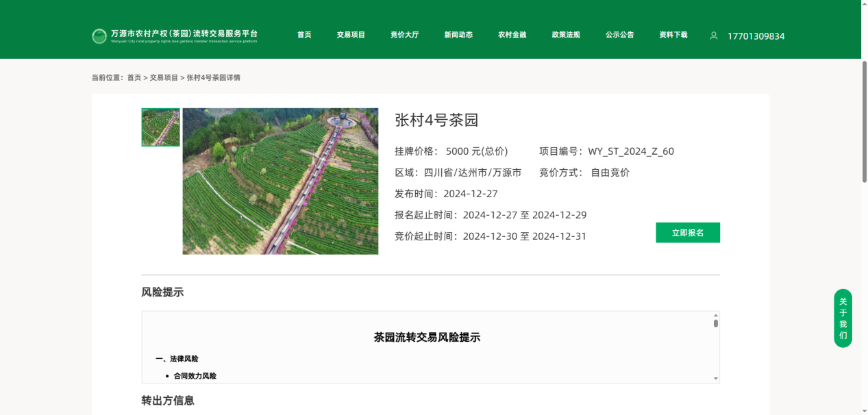Viewport: 868px width, 415px height.
Task: Click risk notice scroll up arrow
Action: click(716, 315)
